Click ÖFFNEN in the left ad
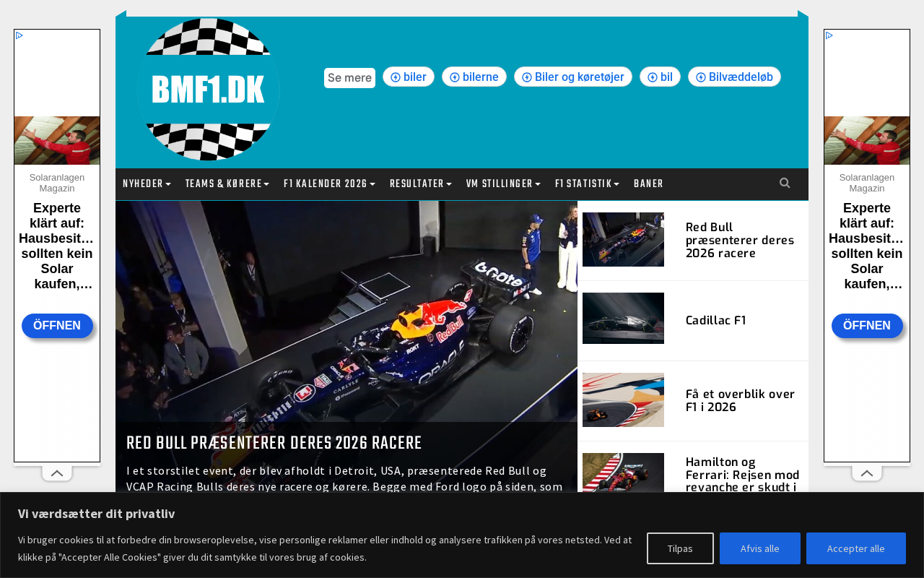The image size is (924, 578). [x=57, y=325]
